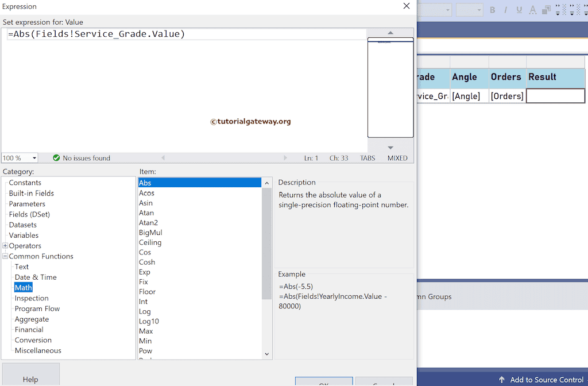This screenshot has width=588, height=386.
Task: Select Date & Time under Common Functions
Action: tap(36, 277)
